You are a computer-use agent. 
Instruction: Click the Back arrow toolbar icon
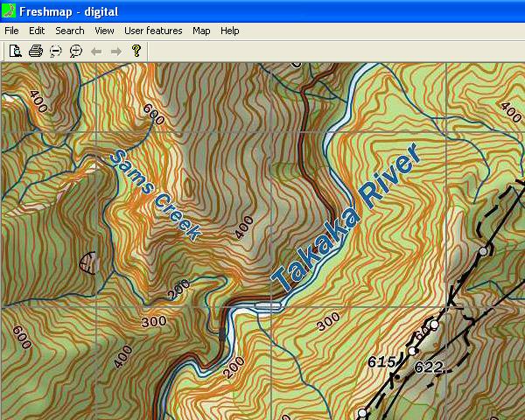point(96,52)
